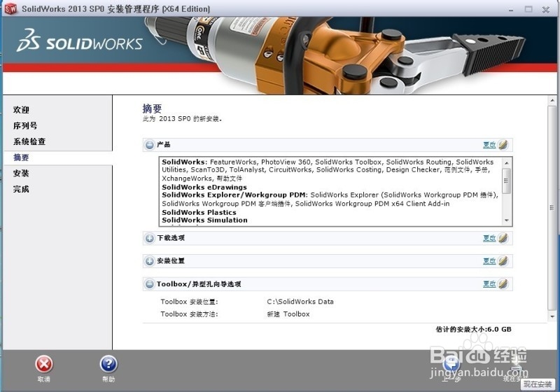The image size is (560, 392).
Task: Click the SolidWorks SW icon in title bar
Action: point(10,8)
